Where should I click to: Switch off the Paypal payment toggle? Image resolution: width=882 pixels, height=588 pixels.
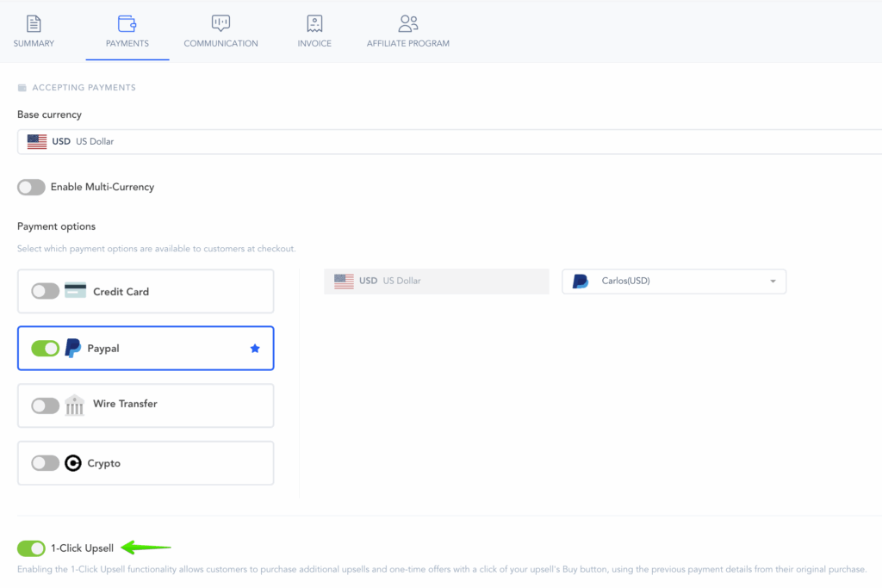45,349
